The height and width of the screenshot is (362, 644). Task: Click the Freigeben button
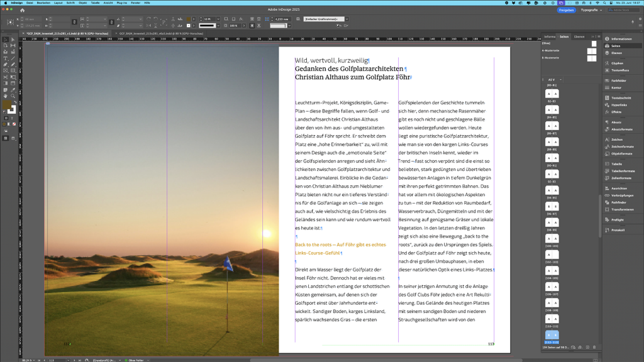click(566, 10)
